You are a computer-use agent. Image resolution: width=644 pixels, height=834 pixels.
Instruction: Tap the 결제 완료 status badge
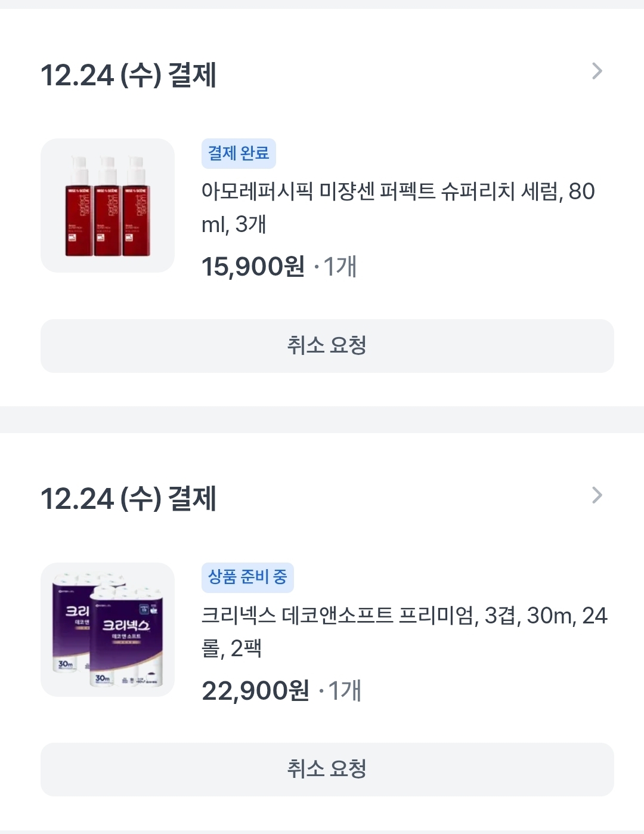[239, 154]
